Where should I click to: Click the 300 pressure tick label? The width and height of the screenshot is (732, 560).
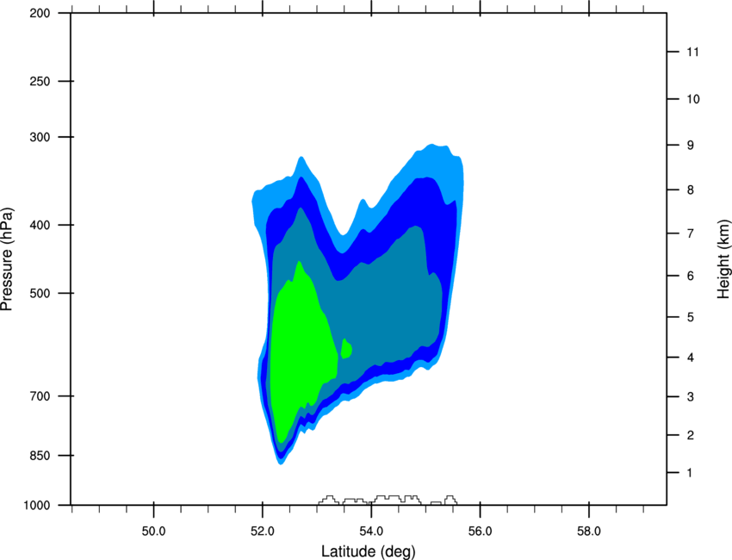[40, 137]
